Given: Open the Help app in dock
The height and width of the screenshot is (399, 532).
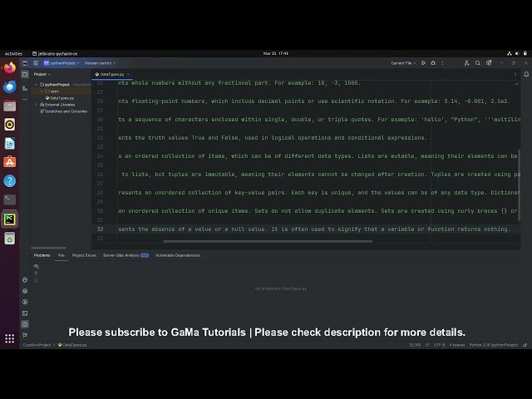Looking at the screenshot, I should [9, 181].
